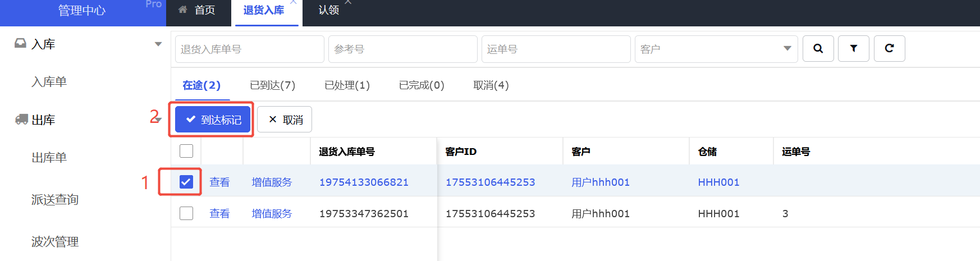
Task: Close the 认领 tab
Action: pyautogui.click(x=348, y=2)
